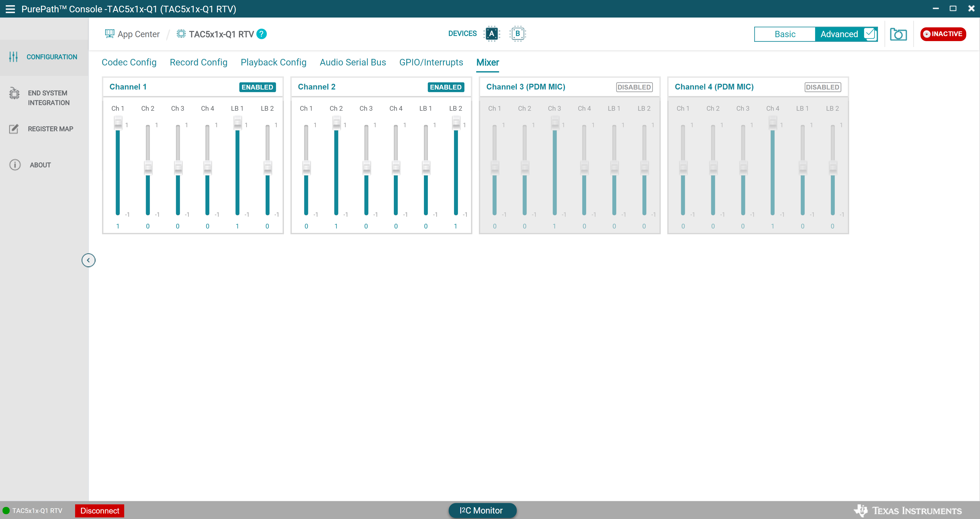
Task: Go to CONFIGURATION section
Action: [44, 57]
